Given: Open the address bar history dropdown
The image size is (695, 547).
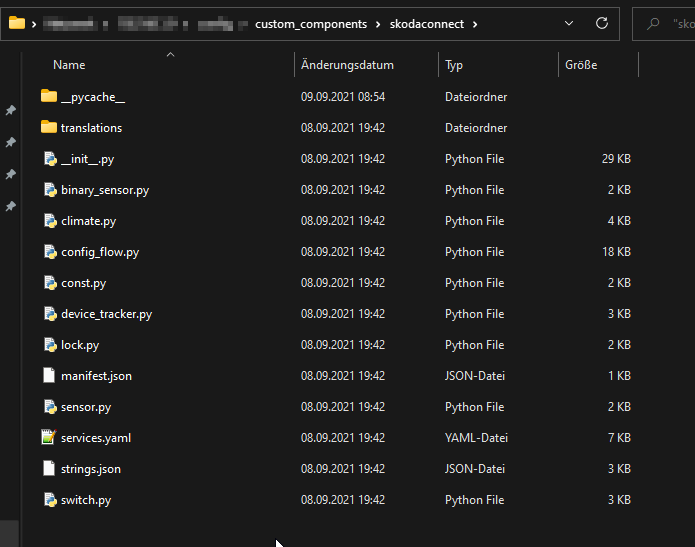Looking at the screenshot, I should pyautogui.click(x=570, y=23).
